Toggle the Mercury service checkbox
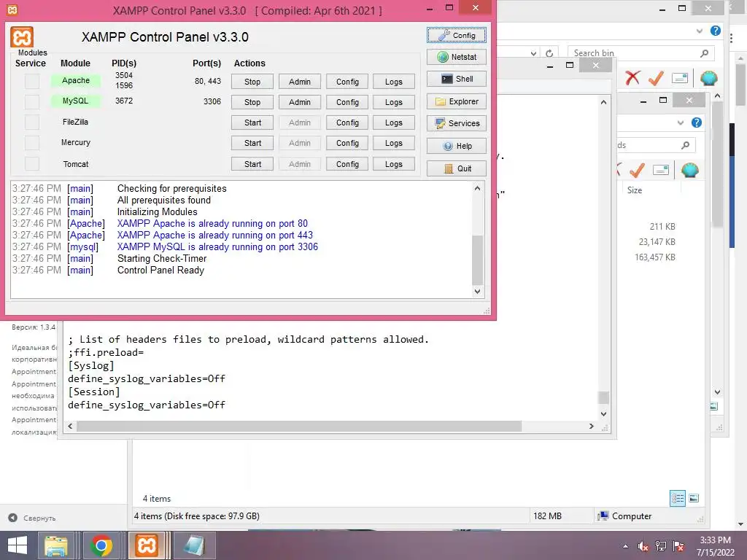This screenshot has width=747, height=560. click(32, 143)
